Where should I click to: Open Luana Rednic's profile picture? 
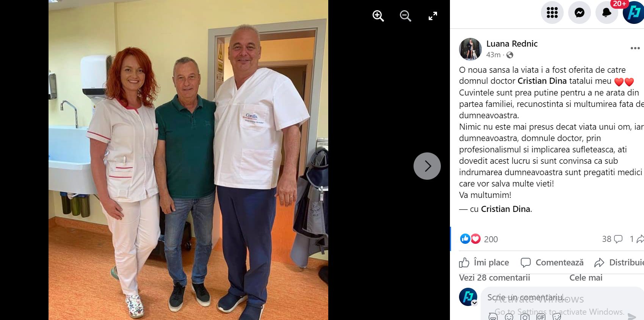470,49
